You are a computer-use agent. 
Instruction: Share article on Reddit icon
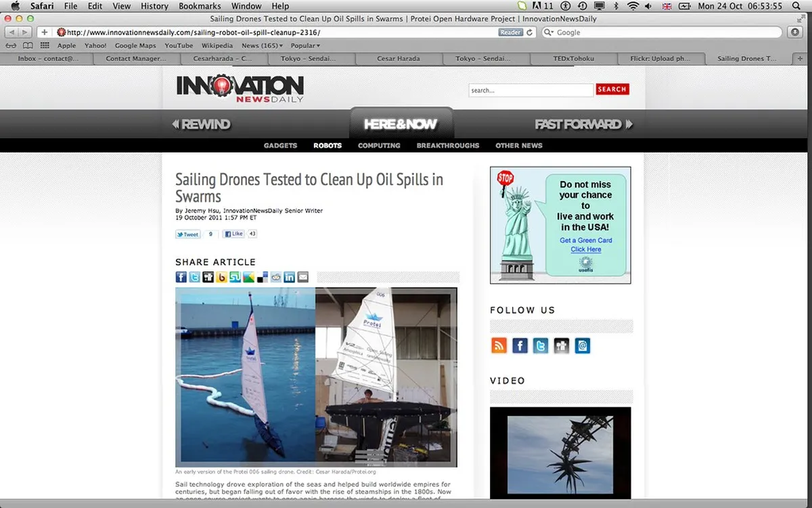click(276, 277)
